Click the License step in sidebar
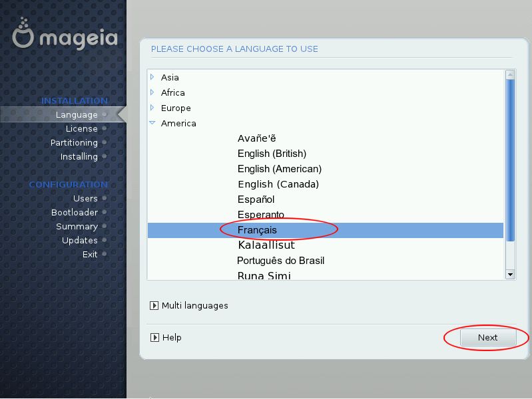Image resolution: width=532 pixels, height=399 pixels. 82,128
